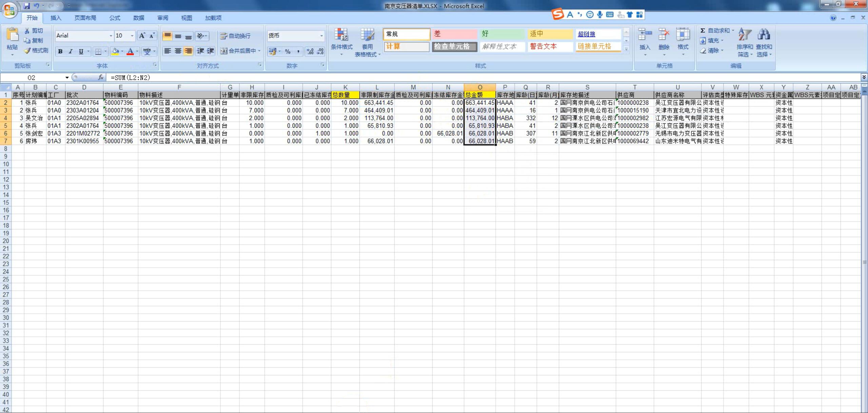868x413 pixels.
Task: Open the Name Box dropdown arrow
Action: (x=67, y=78)
